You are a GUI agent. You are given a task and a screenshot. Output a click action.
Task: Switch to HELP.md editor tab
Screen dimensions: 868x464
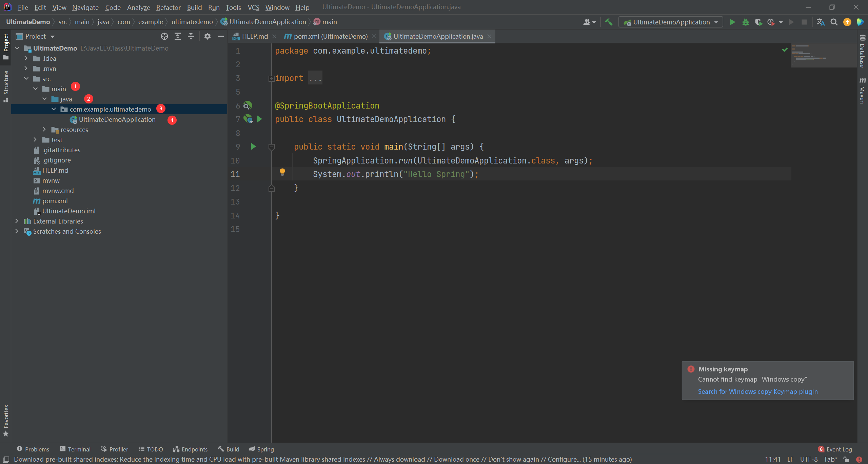pos(255,36)
